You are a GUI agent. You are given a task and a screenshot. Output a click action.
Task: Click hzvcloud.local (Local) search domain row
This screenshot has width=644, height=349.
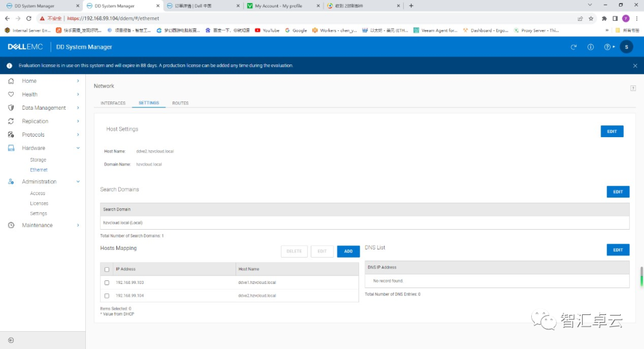point(365,223)
